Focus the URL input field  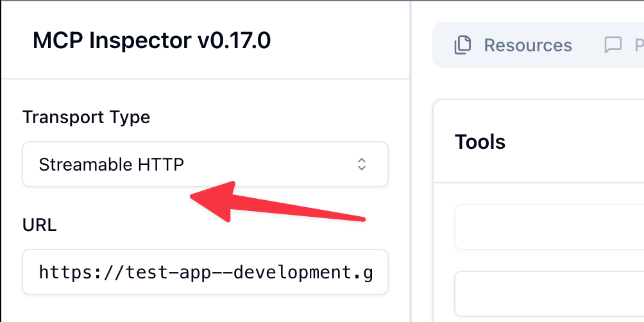click(x=205, y=272)
